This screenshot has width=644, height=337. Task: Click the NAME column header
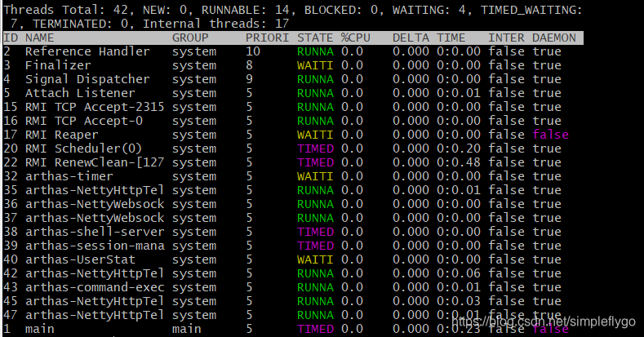[x=40, y=38]
